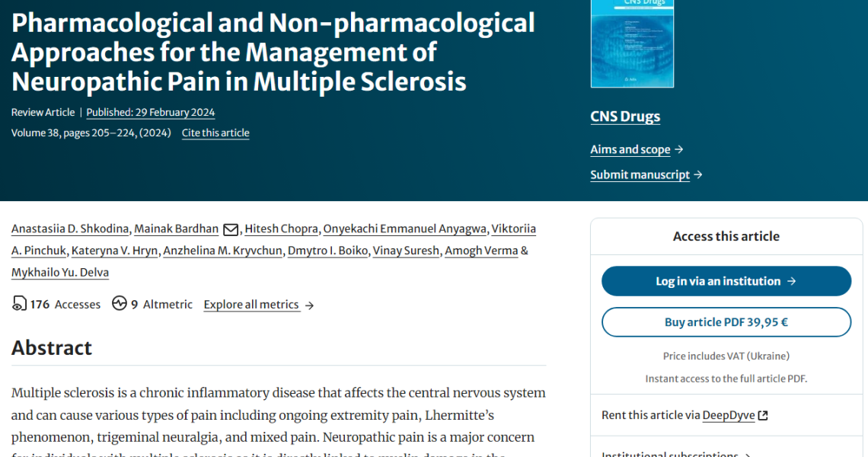The image size is (868, 457).
Task: Open the Aims and scope link
Action: pos(630,149)
